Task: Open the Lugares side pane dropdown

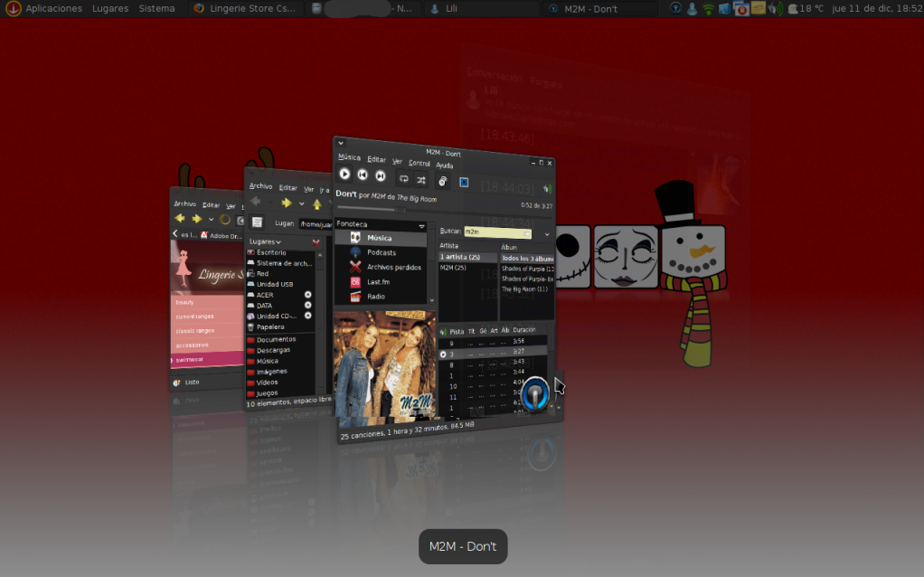Action: 265,241
